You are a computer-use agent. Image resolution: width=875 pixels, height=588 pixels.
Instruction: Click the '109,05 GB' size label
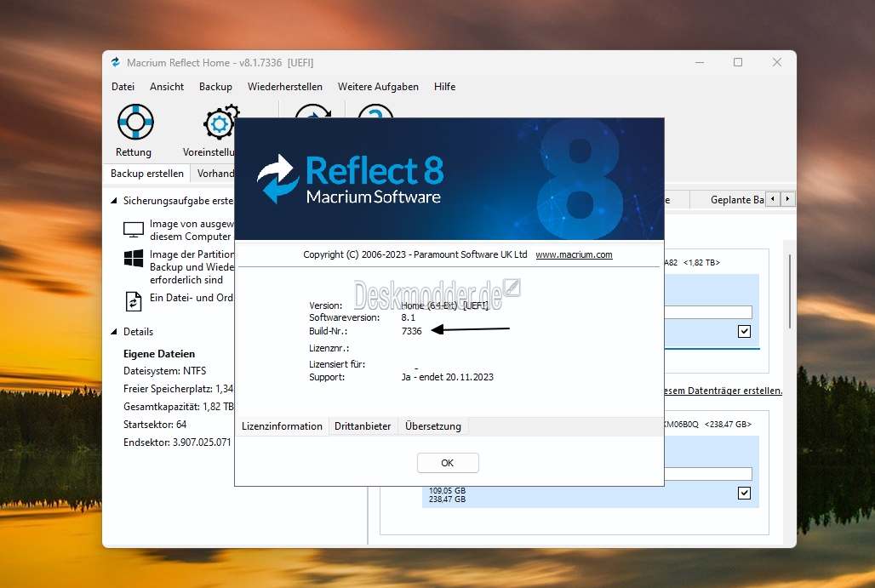point(447,490)
